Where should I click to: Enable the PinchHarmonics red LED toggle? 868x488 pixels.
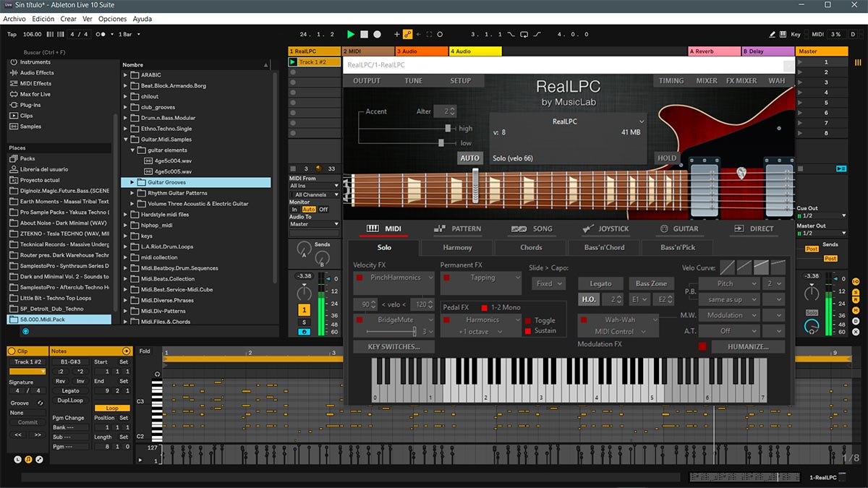359,278
